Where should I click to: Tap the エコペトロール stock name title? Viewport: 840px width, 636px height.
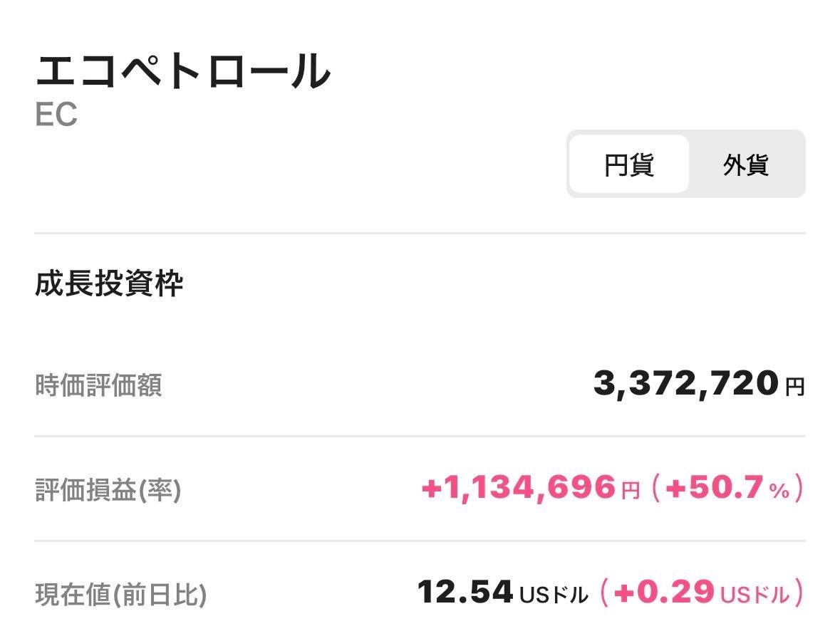183,71
